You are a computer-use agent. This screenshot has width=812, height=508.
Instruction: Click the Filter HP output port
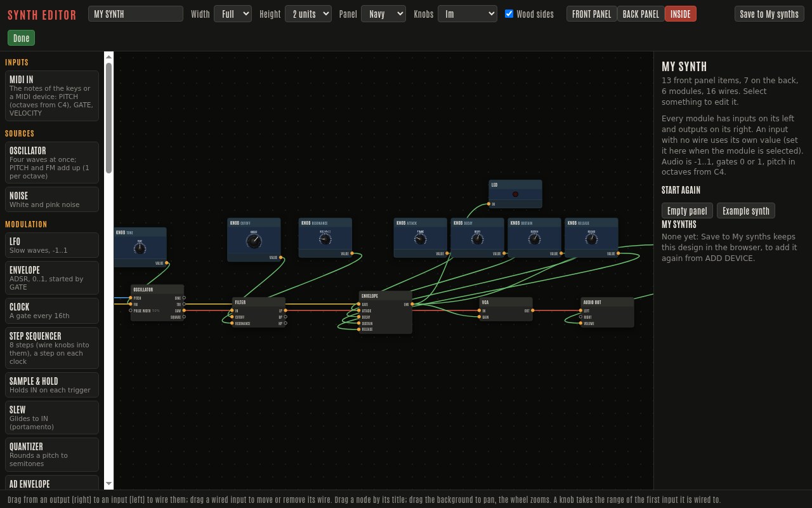[x=285, y=323]
